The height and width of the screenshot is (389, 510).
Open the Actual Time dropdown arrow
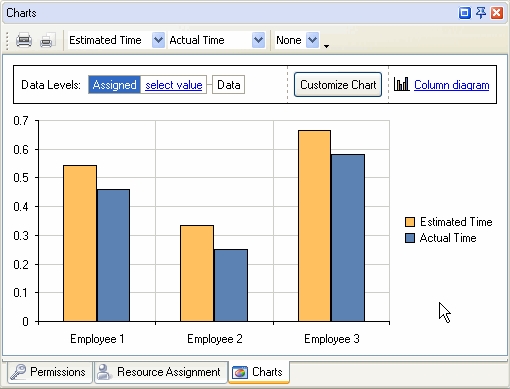(258, 40)
